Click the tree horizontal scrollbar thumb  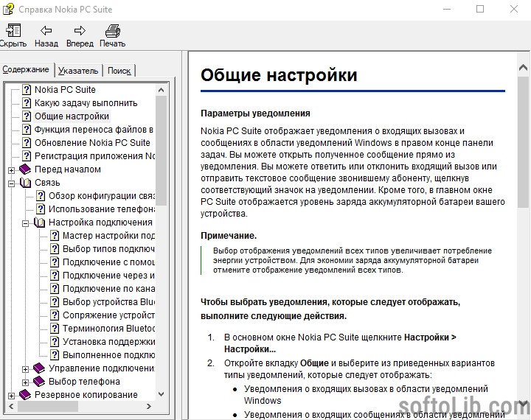tap(48, 406)
